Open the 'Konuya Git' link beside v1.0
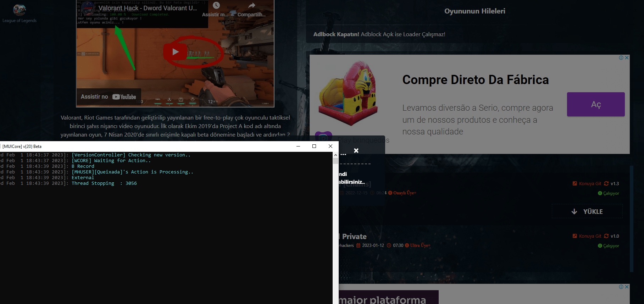This screenshot has width=644, height=304. [x=590, y=236]
